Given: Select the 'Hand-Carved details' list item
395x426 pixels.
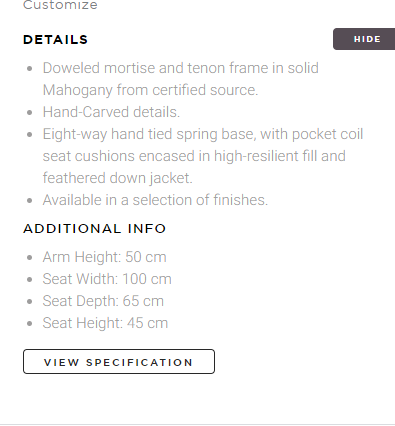Looking at the screenshot, I should coord(111,112).
